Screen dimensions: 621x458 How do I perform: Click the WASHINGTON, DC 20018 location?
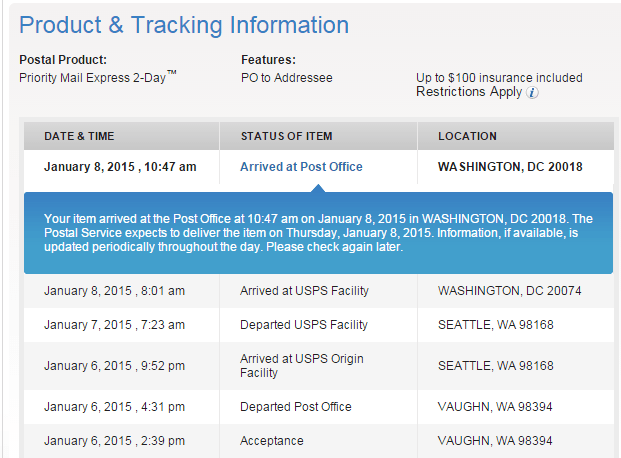click(x=510, y=167)
